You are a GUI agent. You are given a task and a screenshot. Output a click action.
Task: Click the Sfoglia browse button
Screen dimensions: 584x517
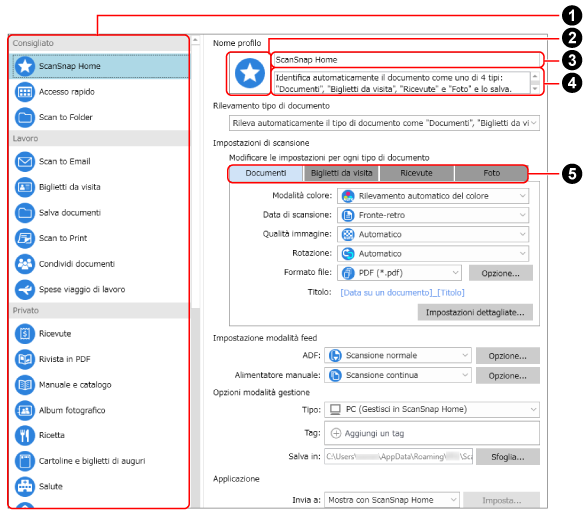point(508,457)
